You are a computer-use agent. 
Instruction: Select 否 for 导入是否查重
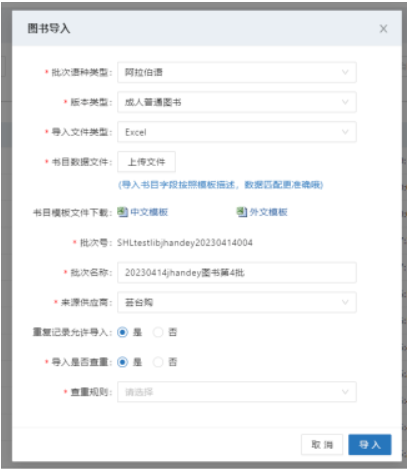158,362
